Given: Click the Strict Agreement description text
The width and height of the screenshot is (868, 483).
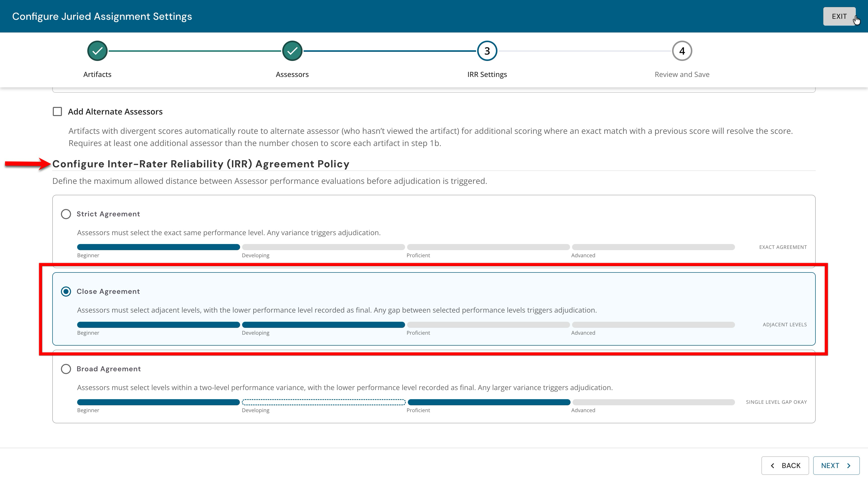Looking at the screenshot, I should 228,233.
